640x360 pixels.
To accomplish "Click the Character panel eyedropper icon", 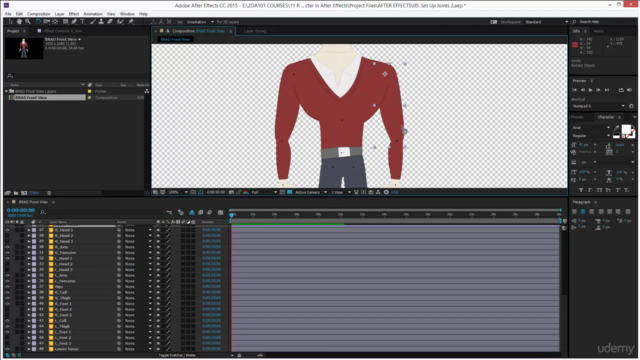I will pos(616,128).
